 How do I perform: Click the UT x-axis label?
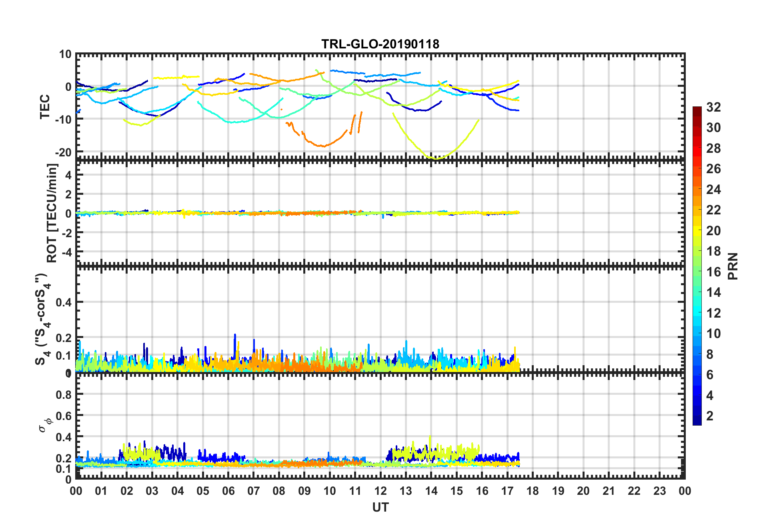[x=380, y=507]
